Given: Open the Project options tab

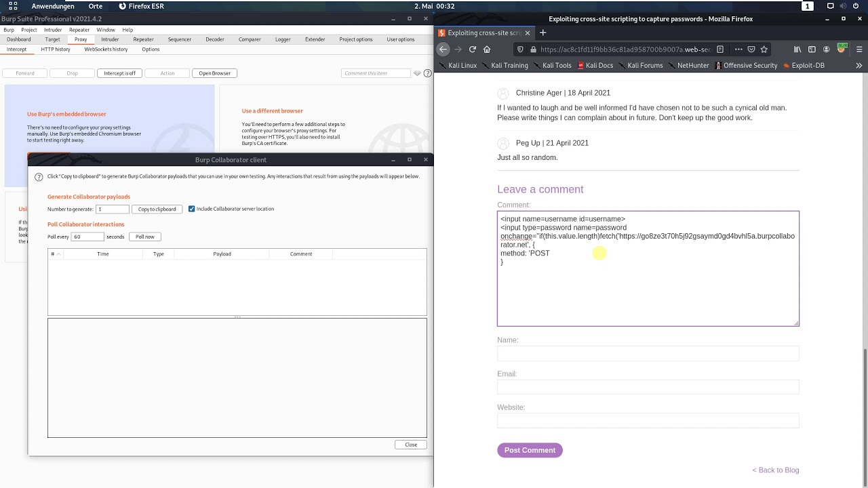Looking at the screenshot, I should pyautogui.click(x=356, y=39).
